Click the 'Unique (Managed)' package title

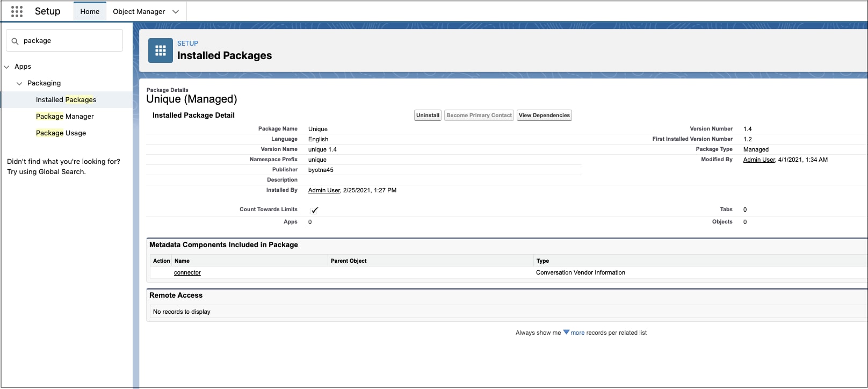[191, 99]
